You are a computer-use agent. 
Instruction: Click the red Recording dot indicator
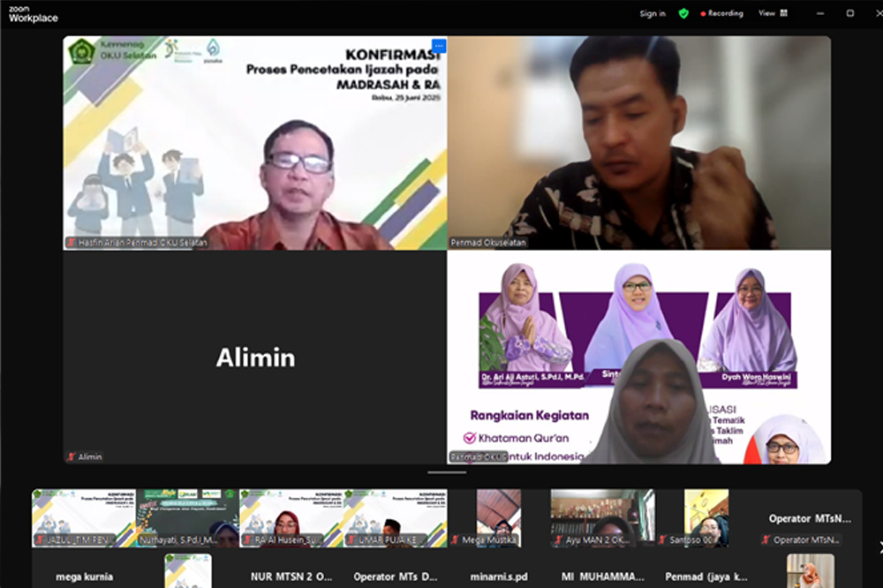click(x=703, y=13)
